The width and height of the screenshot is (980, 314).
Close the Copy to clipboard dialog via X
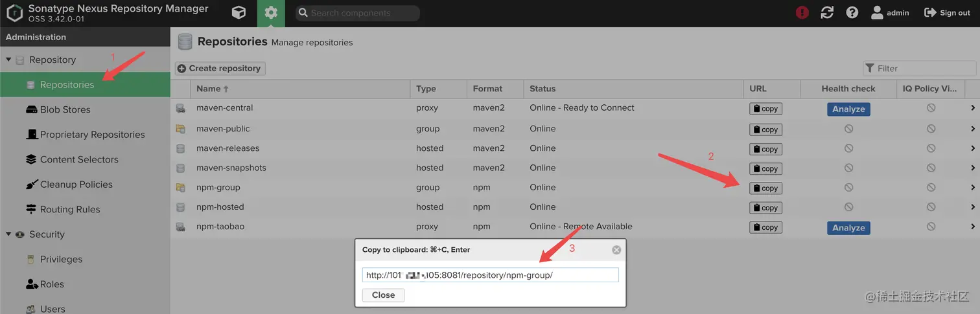(x=616, y=249)
